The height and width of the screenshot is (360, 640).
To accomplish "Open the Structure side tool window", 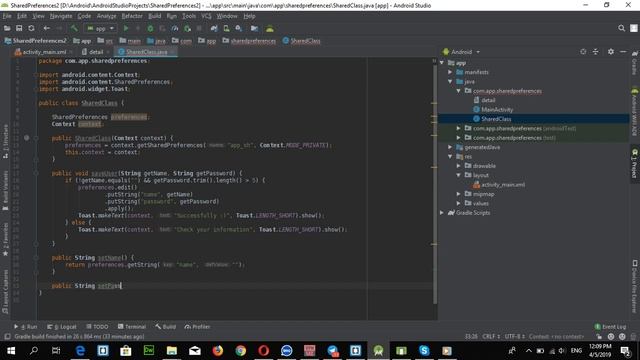I will [x=5, y=142].
